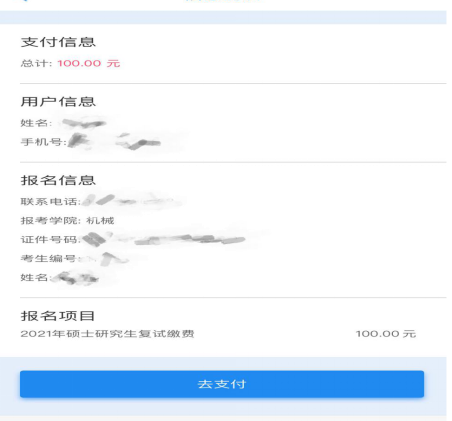Select the 报名项目 section heading

click(58, 316)
